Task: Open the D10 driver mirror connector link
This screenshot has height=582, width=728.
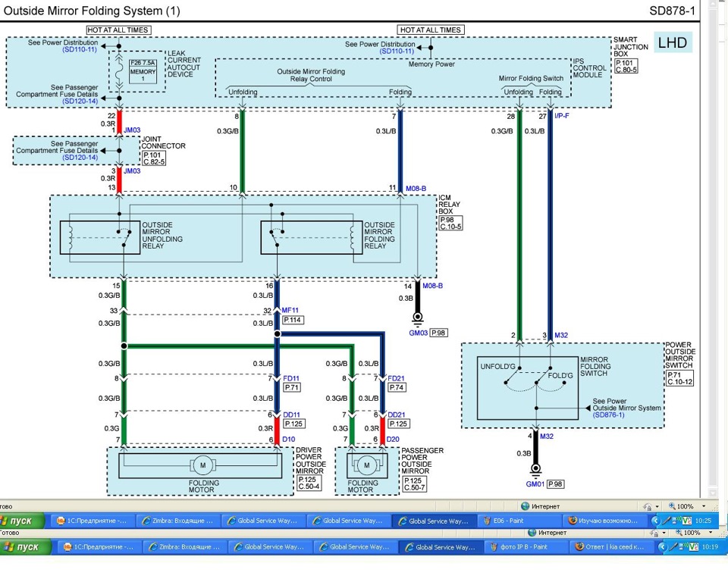Action: [288, 439]
